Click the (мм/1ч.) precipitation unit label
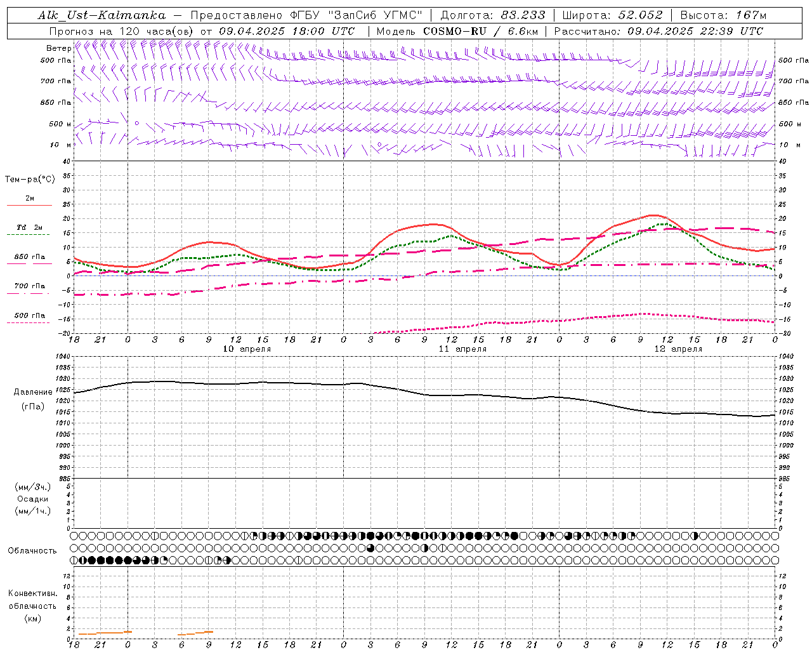This screenshot has height=650, width=812. [33, 511]
